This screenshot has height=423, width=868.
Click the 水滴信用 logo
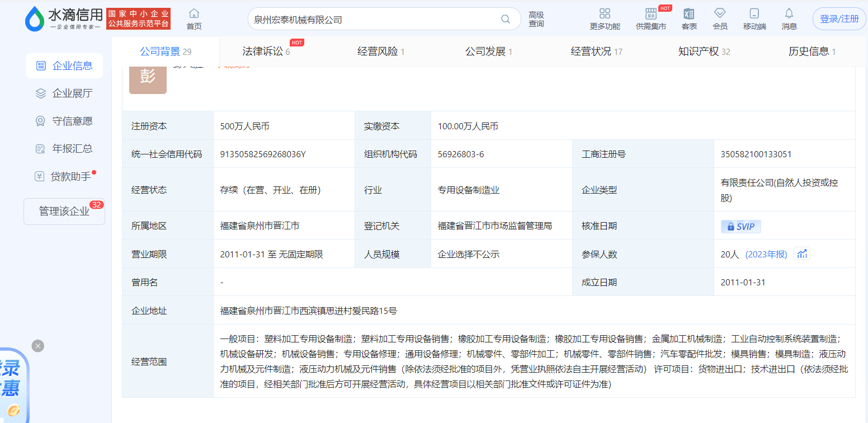click(x=64, y=18)
